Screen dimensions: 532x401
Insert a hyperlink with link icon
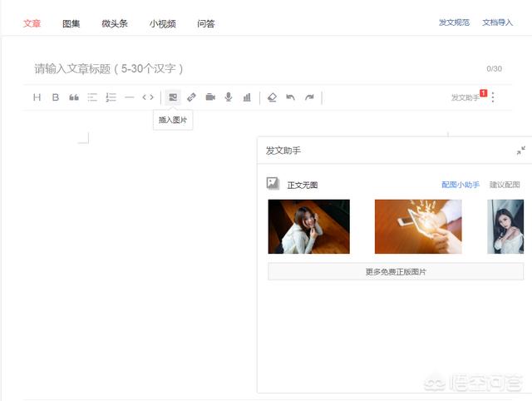(x=191, y=97)
